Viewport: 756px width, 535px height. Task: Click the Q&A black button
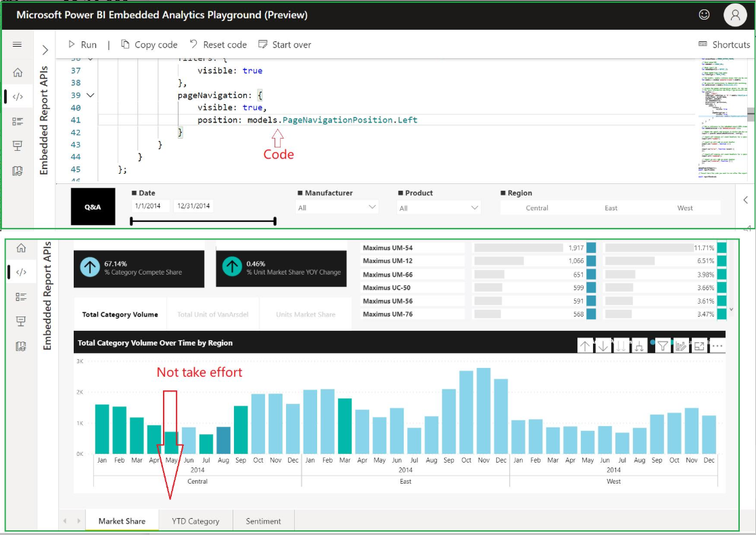(x=93, y=207)
